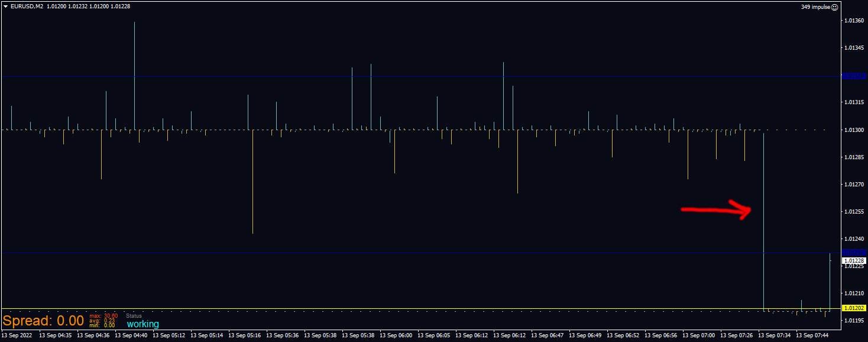This screenshot has height=342, width=868.
Task: Click the 13 Sep 05:14 time label
Action: 207,335
